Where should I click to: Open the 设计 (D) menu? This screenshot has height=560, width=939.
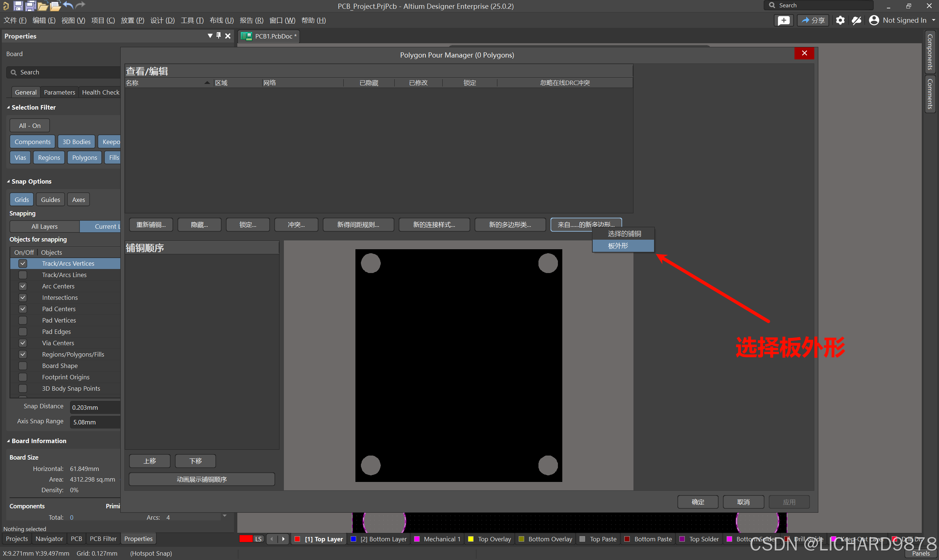coord(162,21)
